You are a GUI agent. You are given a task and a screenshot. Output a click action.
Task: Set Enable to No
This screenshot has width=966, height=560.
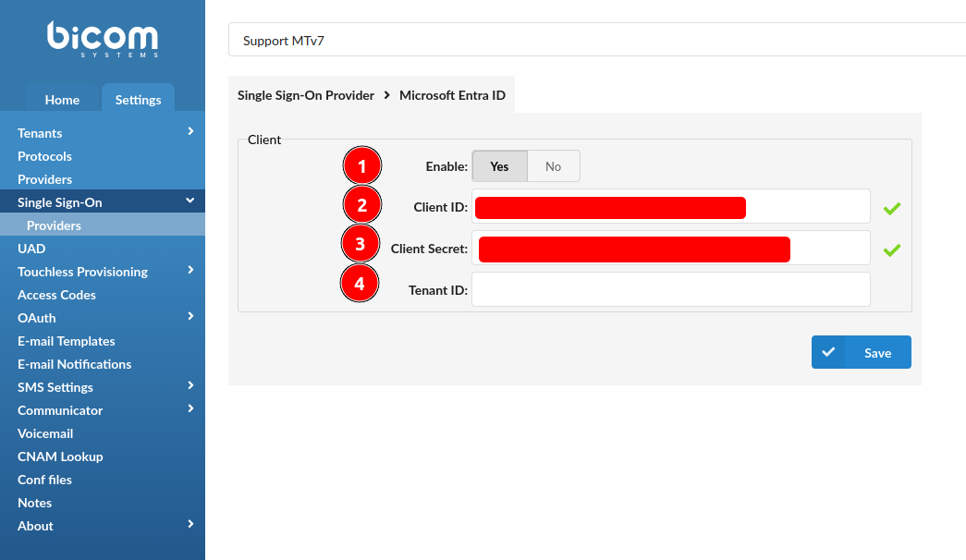(x=553, y=166)
